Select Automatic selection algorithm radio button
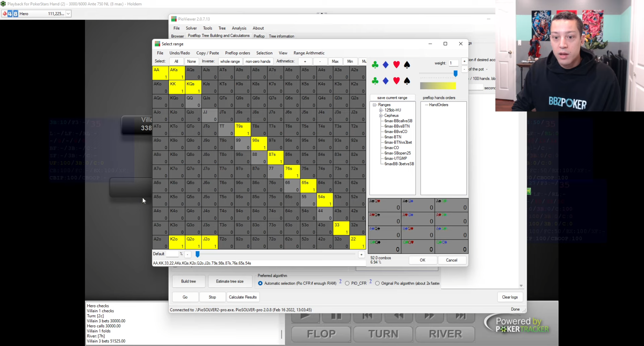 point(260,283)
